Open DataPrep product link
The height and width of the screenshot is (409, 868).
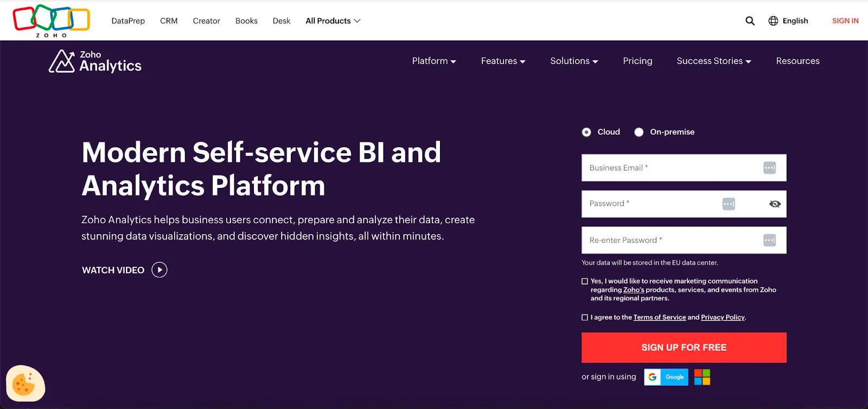pos(128,21)
